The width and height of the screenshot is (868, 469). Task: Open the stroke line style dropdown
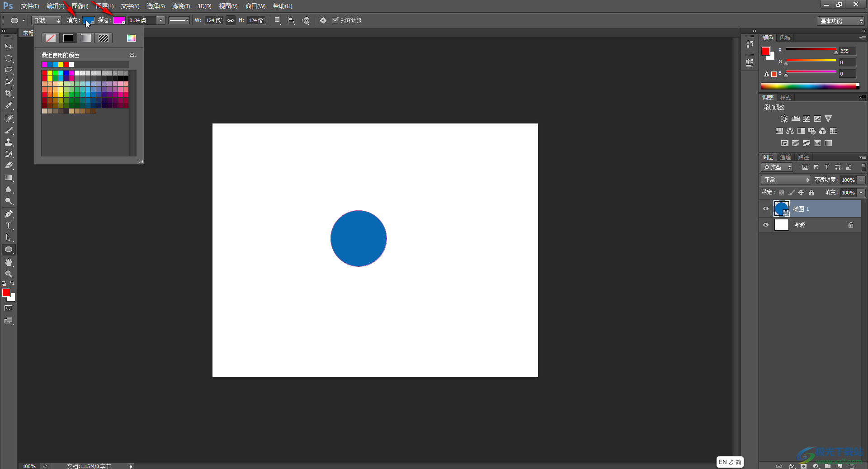click(179, 20)
